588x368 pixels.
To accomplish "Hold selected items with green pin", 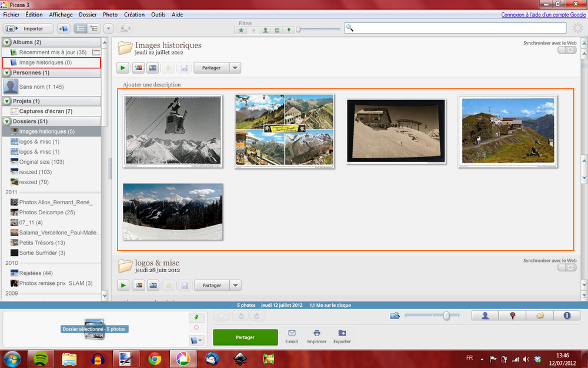I will tap(196, 317).
